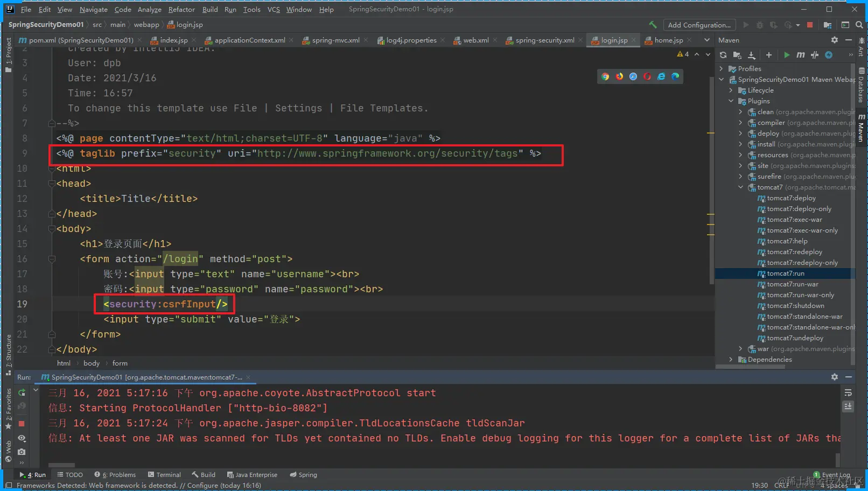This screenshot has width=868, height=491.
Task: Click Toggle Skip Tests Mode Maven icon
Action: [815, 55]
